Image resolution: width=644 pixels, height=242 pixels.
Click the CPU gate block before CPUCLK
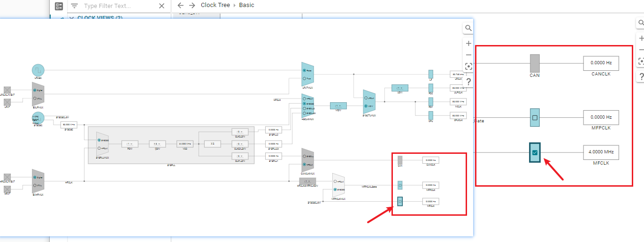pos(431,116)
